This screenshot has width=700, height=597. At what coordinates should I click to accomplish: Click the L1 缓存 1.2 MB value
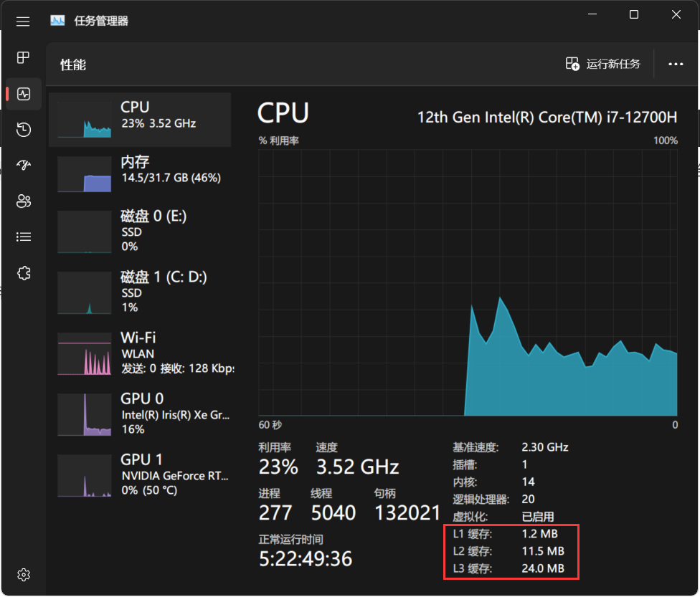pos(540,534)
